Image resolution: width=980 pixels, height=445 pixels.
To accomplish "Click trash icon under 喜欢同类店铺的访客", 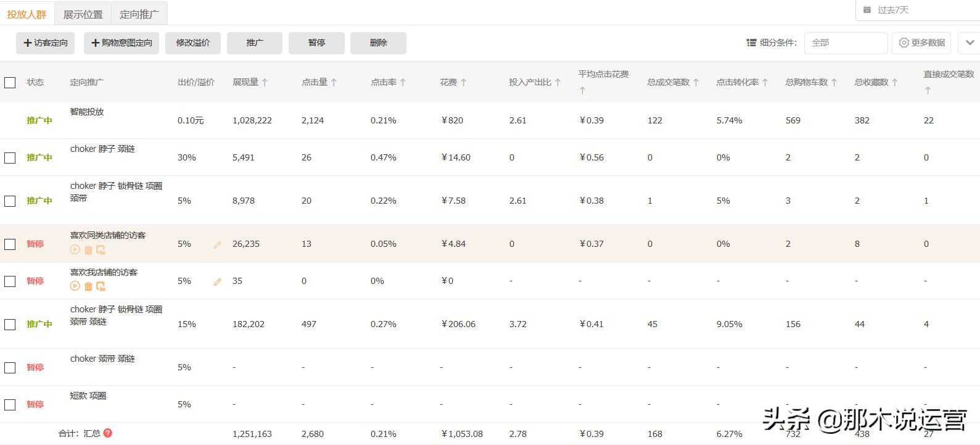I will [88, 250].
